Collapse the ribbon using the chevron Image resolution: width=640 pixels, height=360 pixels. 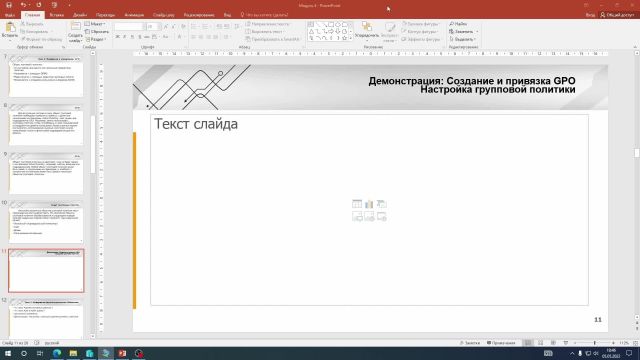point(635,47)
